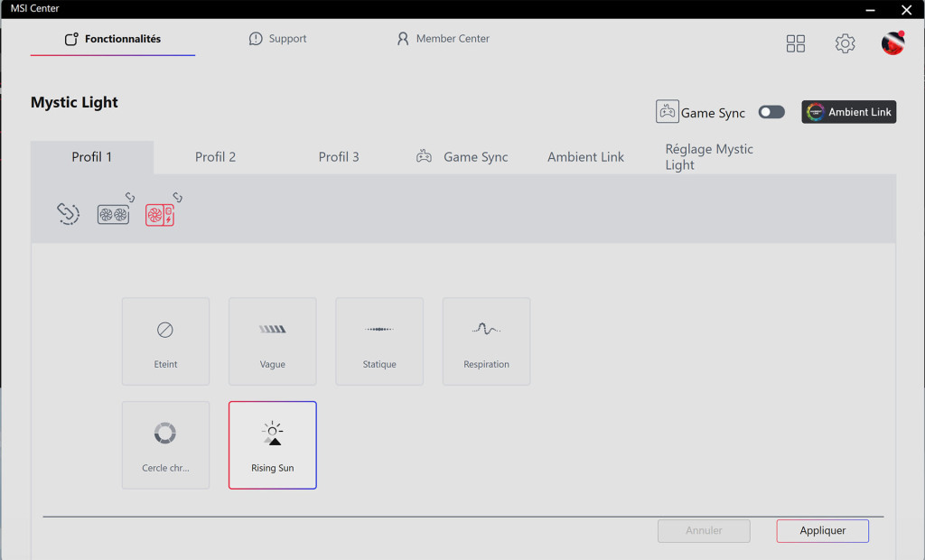
Task: Click the Game Sync controller icon
Action: click(x=668, y=112)
